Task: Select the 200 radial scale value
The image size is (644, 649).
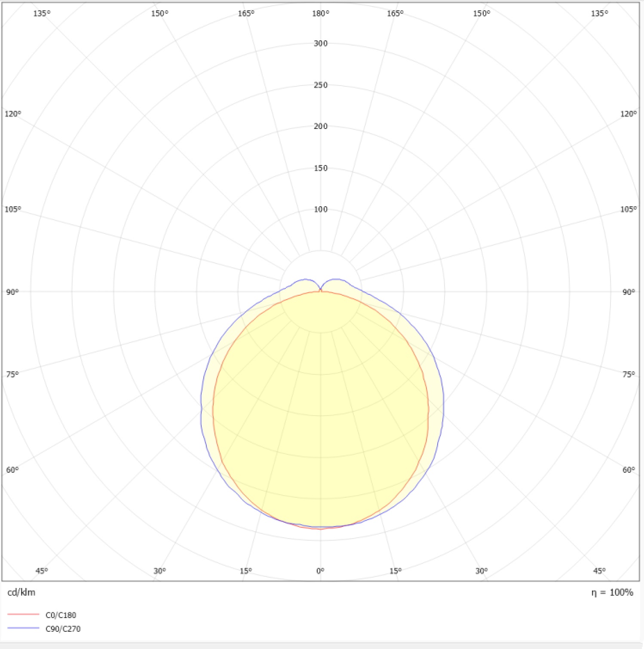Action: (321, 126)
